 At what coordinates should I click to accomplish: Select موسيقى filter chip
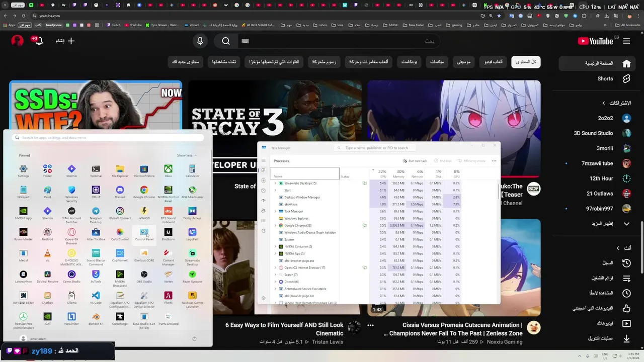point(463,62)
